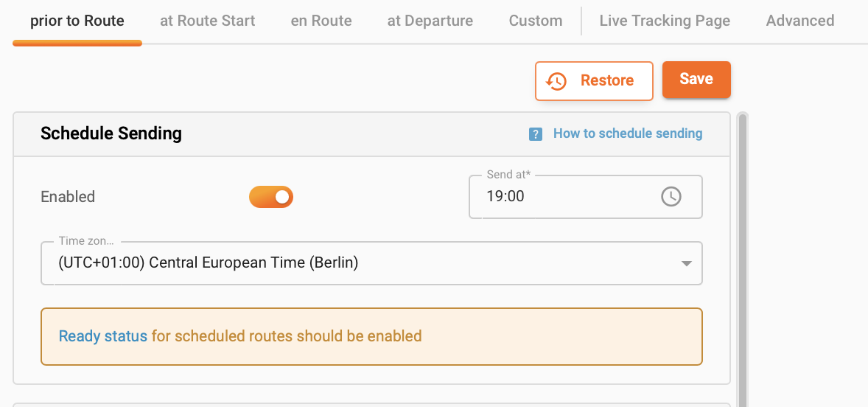Click the Restore button label
868x407 pixels.
click(606, 80)
